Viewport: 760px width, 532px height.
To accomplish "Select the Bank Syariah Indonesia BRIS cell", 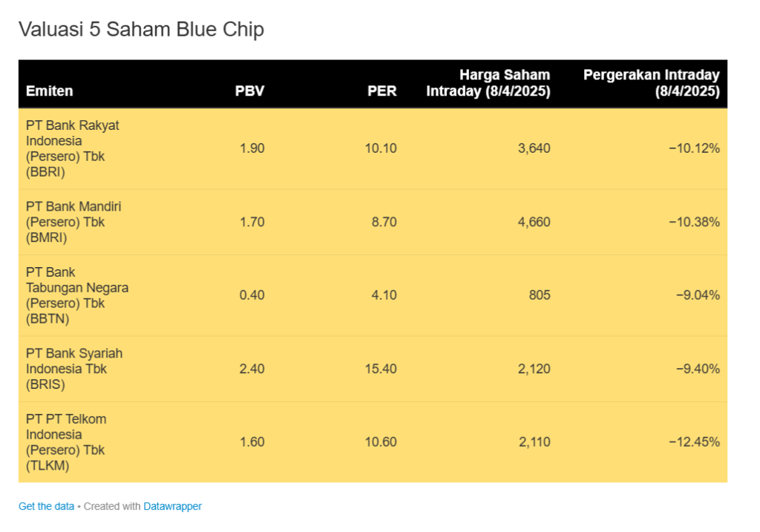I will coord(74,369).
